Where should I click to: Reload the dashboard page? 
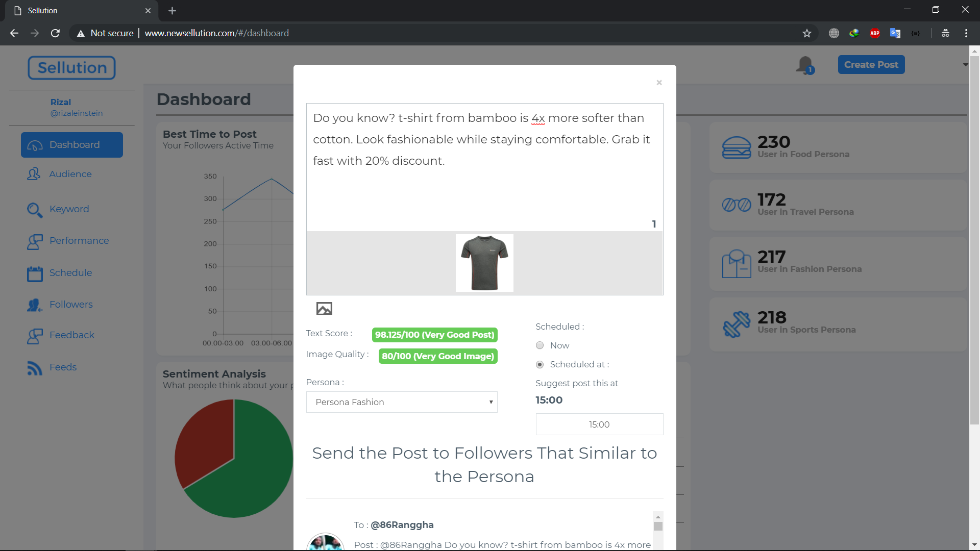pyautogui.click(x=55, y=33)
